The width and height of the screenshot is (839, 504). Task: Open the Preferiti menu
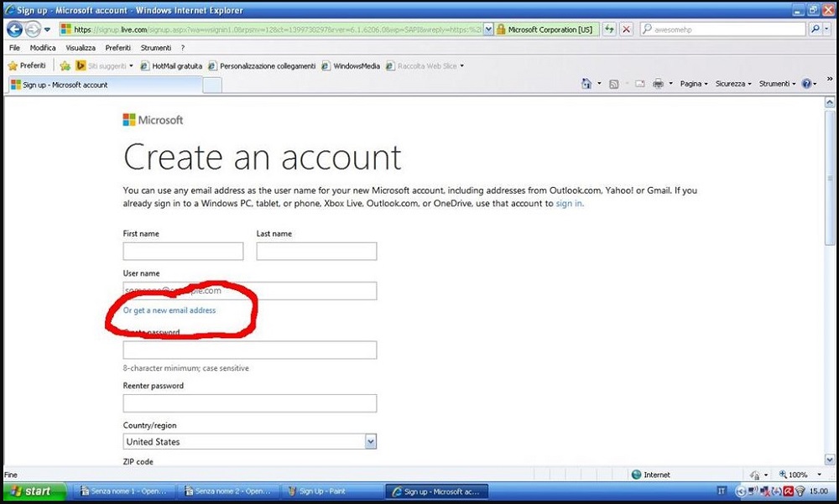point(117,48)
